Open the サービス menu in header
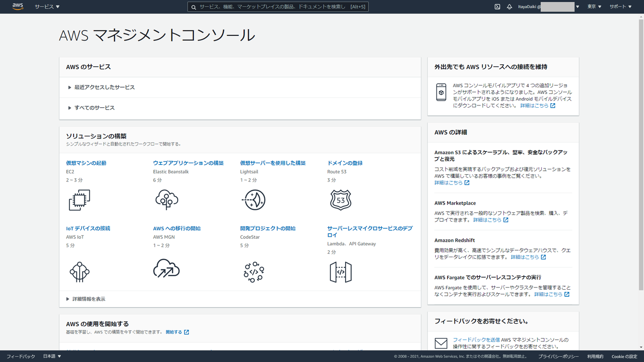The height and width of the screenshot is (362, 644). [x=47, y=7]
